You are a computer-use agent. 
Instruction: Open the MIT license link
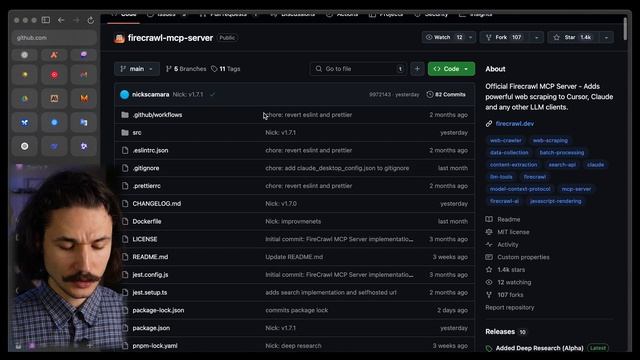[x=513, y=232]
